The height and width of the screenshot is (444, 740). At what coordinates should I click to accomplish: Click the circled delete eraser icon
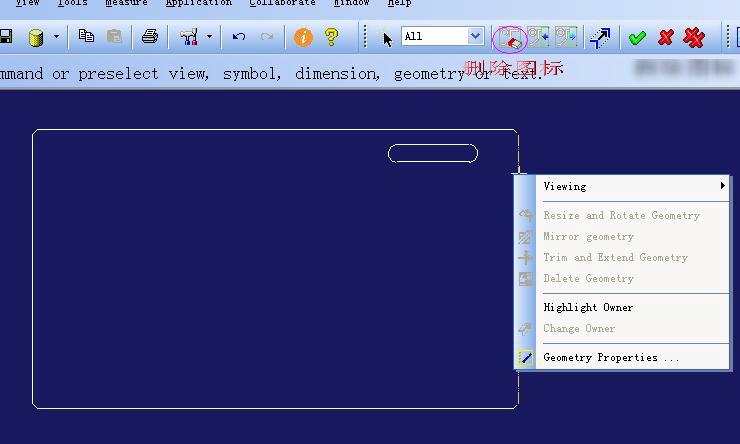[510, 38]
